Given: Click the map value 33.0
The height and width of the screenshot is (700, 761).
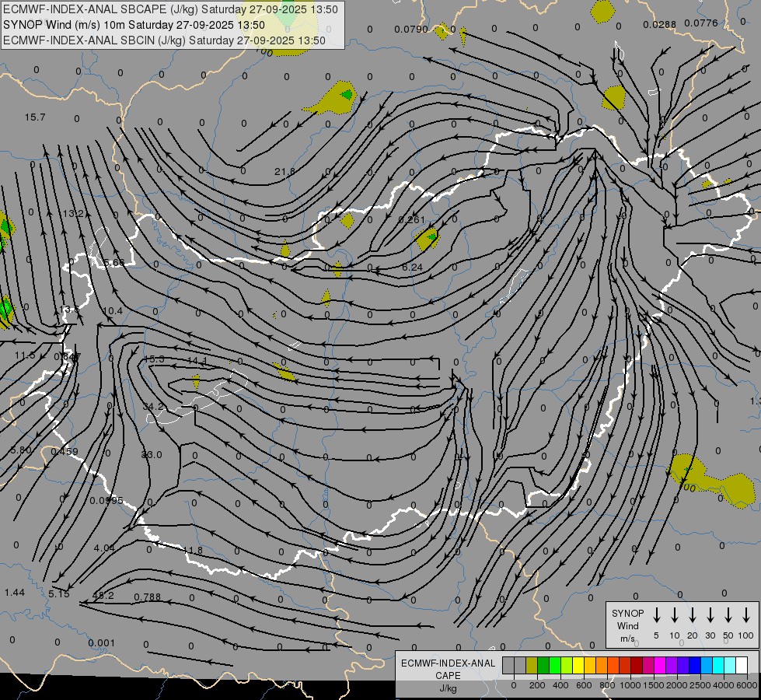Looking at the screenshot, I should tap(152, 455).
